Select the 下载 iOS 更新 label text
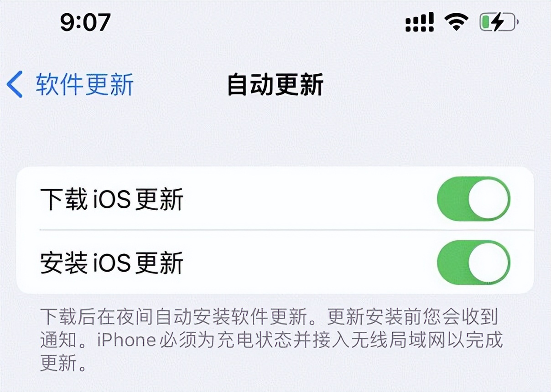 click(112, 200)
